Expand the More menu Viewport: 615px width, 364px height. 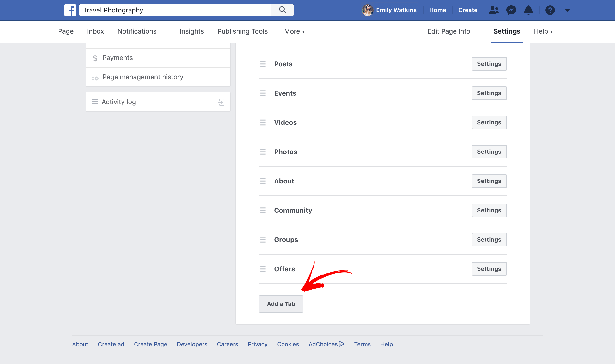click(x=294, y=31)
